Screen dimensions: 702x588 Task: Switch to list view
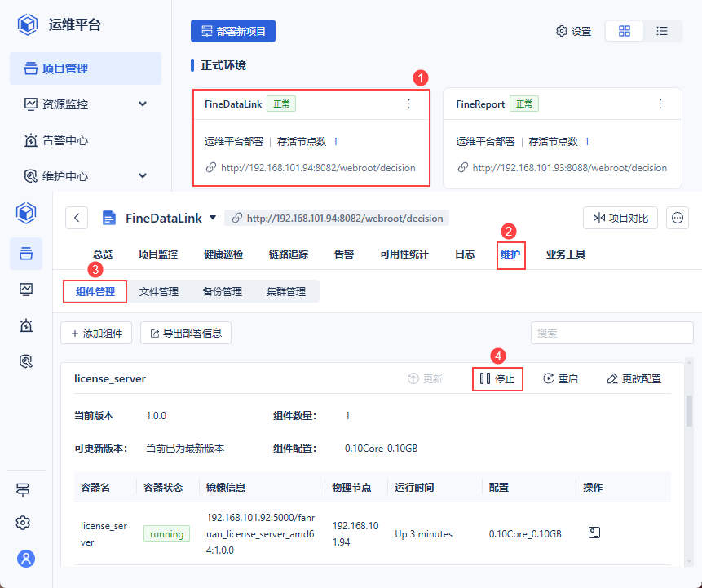662,31
